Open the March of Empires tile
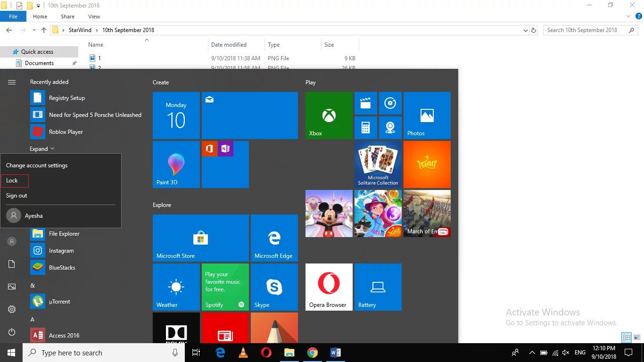 tap(427, 214)
